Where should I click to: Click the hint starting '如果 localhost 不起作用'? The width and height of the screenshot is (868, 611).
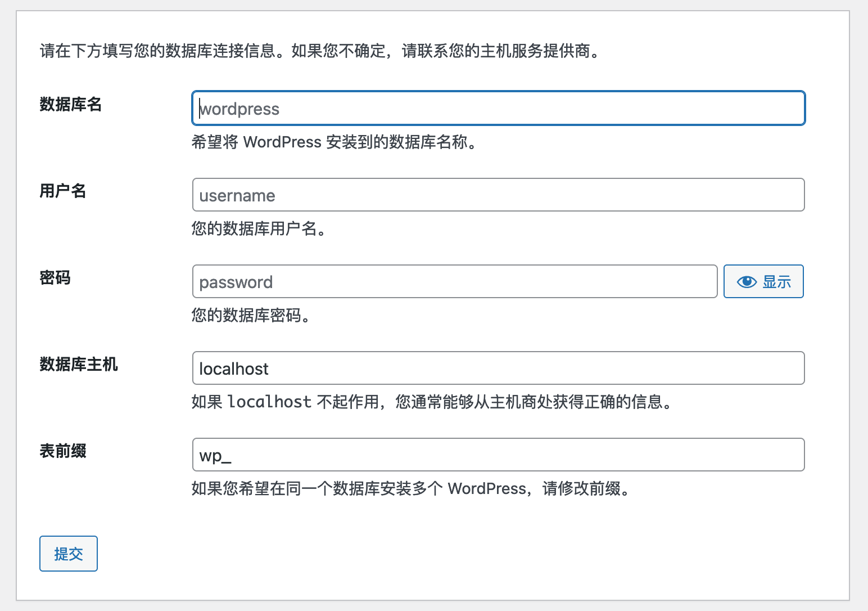433,402
